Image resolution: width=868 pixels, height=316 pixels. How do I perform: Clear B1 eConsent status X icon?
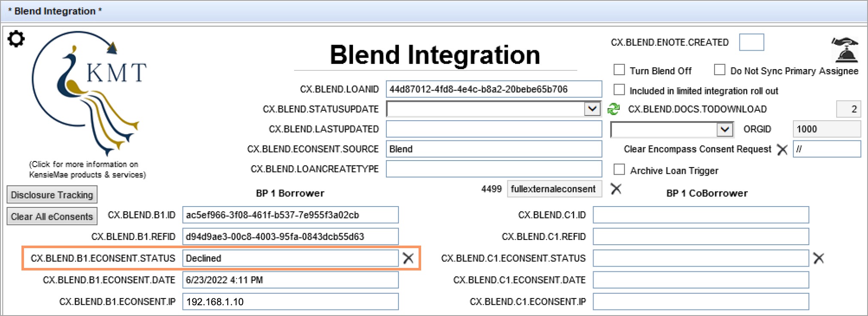coord(408,258)
